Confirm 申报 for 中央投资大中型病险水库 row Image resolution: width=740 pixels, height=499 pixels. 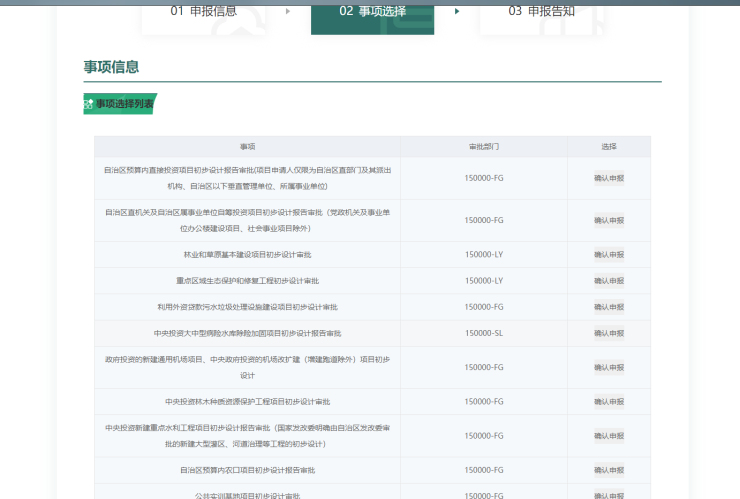click(x=608, y=333)
